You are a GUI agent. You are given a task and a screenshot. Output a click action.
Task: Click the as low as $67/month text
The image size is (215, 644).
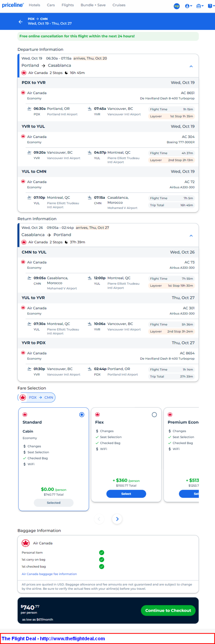[38, 620]
